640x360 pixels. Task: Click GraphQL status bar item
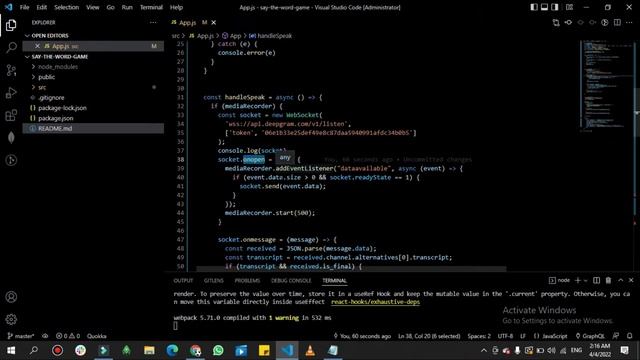point(590,336)
